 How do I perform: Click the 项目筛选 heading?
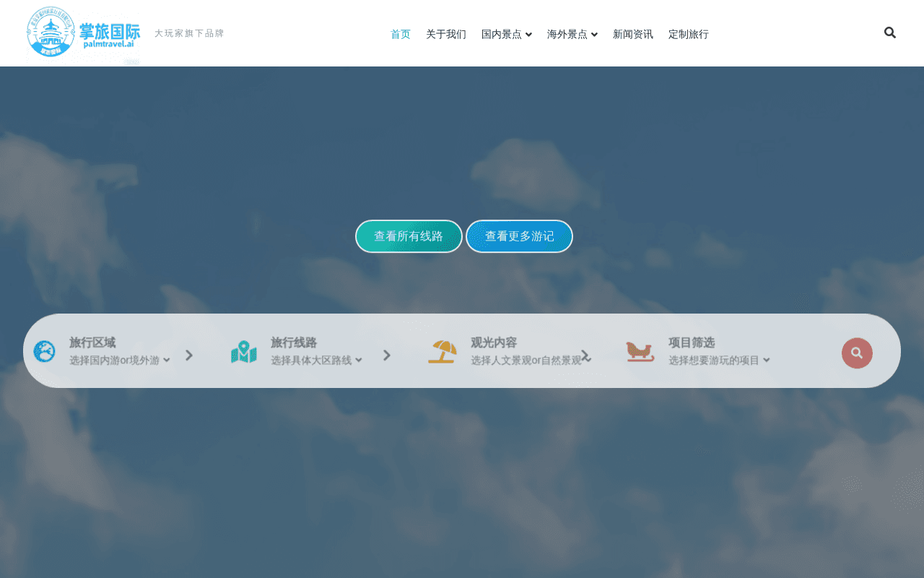(692, 342)
